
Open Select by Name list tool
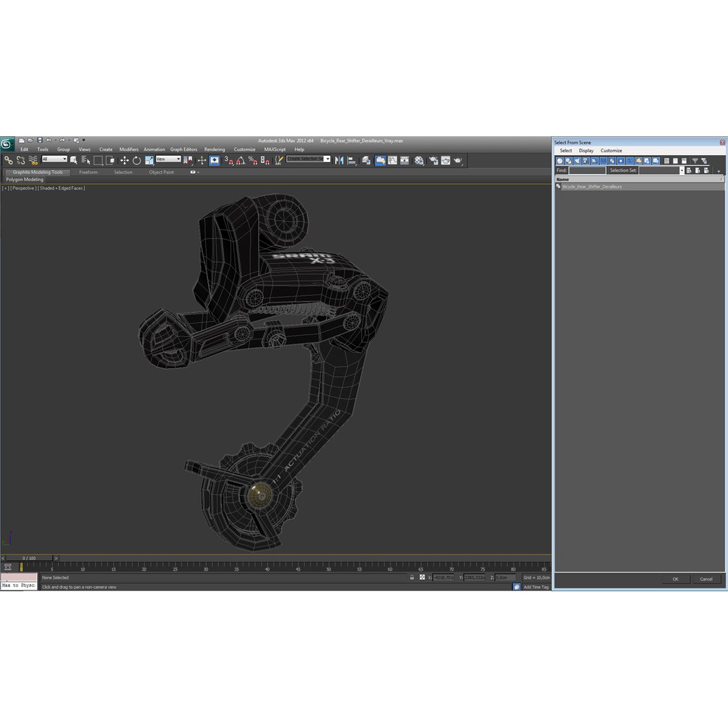pos(86,160)
